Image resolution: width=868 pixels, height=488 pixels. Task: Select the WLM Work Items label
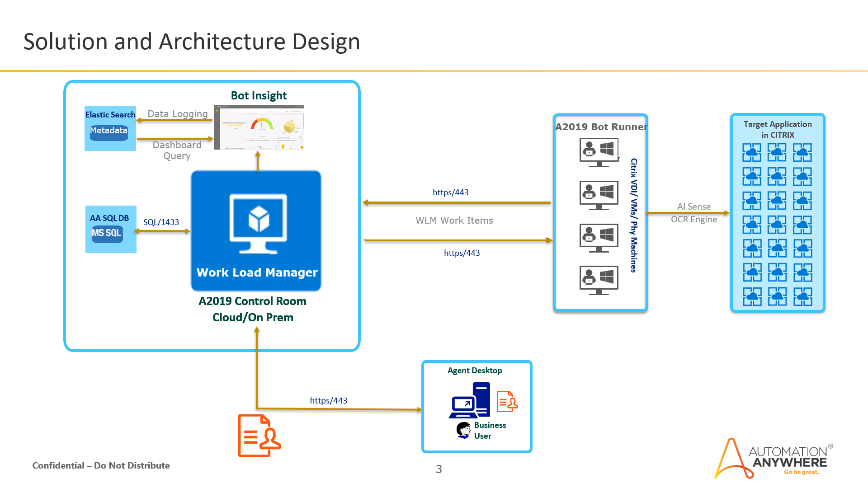pos(454,221)
